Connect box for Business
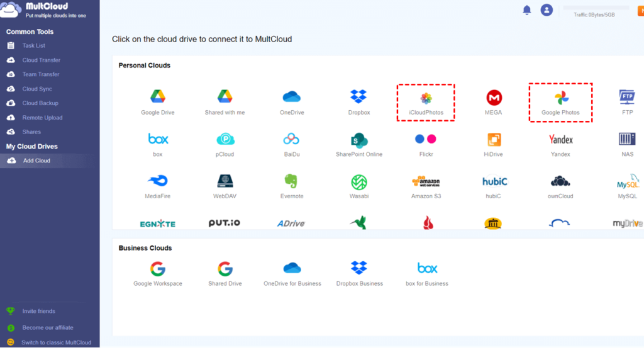This screenshot has height=350, width=644. pyautogui.click(x=427, y=268)
